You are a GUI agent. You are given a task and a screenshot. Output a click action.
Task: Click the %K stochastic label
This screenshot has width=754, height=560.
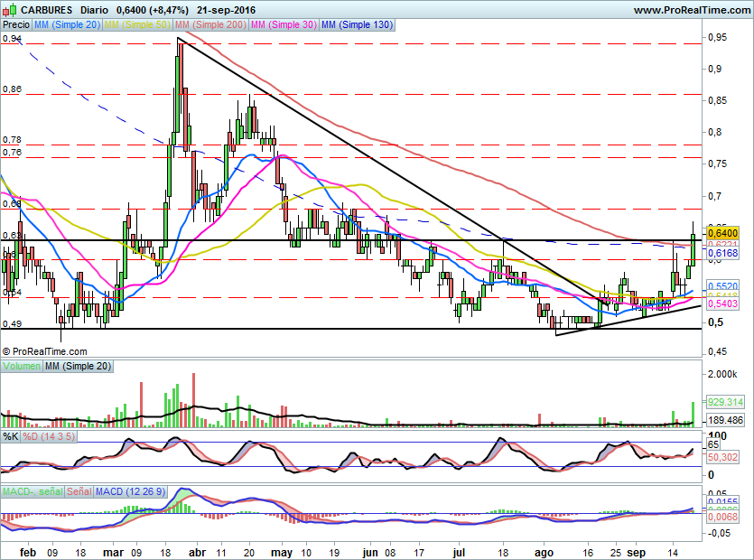(10, 436)
